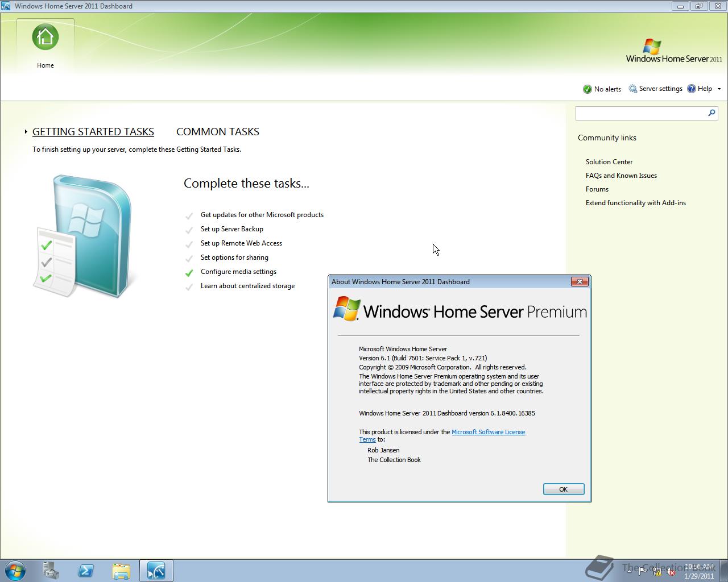Click the search magnifier icon
Image resolution: width=728 pixels, height=582 pixels.
point(711,113)
